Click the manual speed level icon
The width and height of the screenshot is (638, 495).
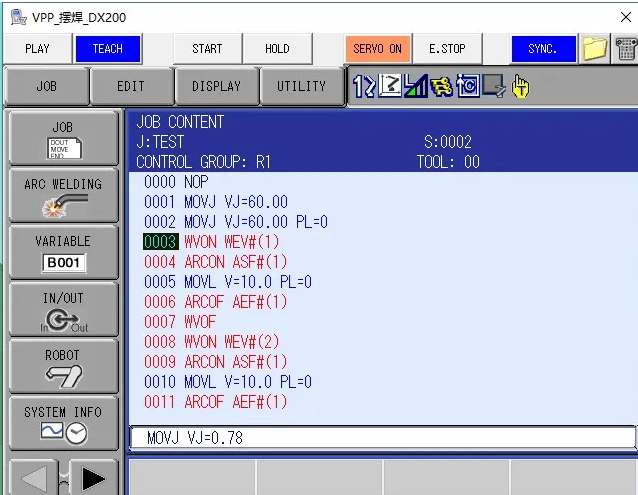pyautogui.click(x=416, y=86)
